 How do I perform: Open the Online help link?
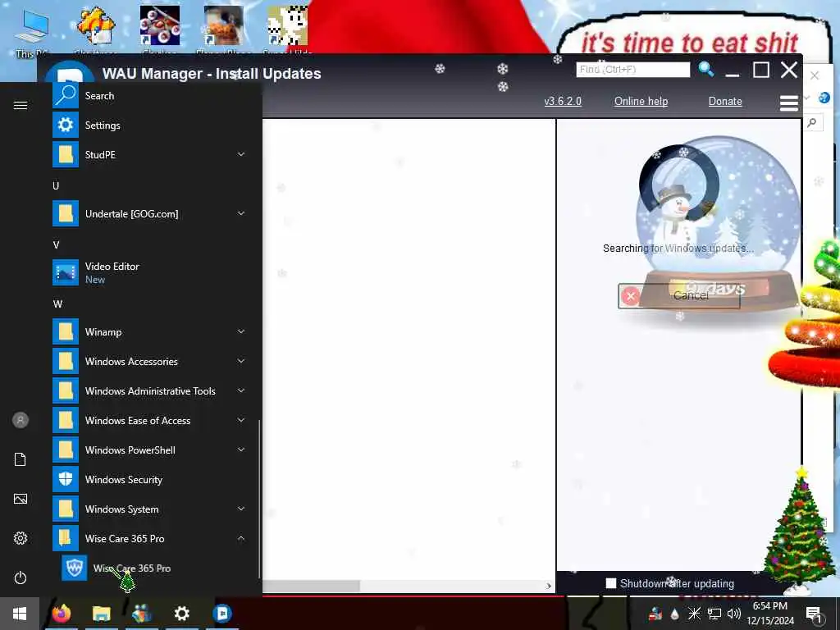point(641,101)
